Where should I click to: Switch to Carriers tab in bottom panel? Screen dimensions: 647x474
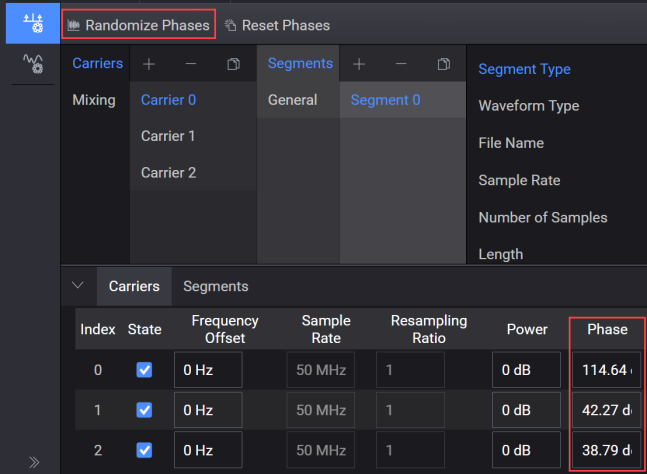(x=134, y=286)
